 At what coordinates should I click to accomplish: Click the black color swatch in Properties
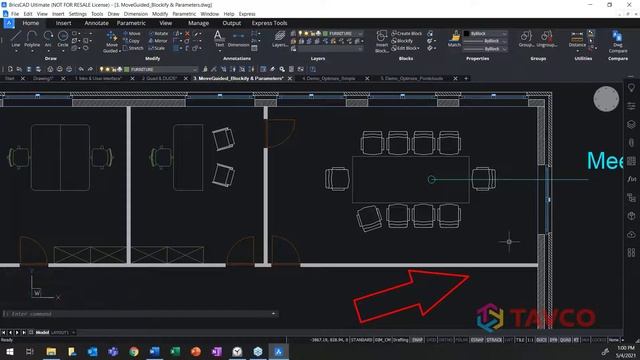point(467,33)
